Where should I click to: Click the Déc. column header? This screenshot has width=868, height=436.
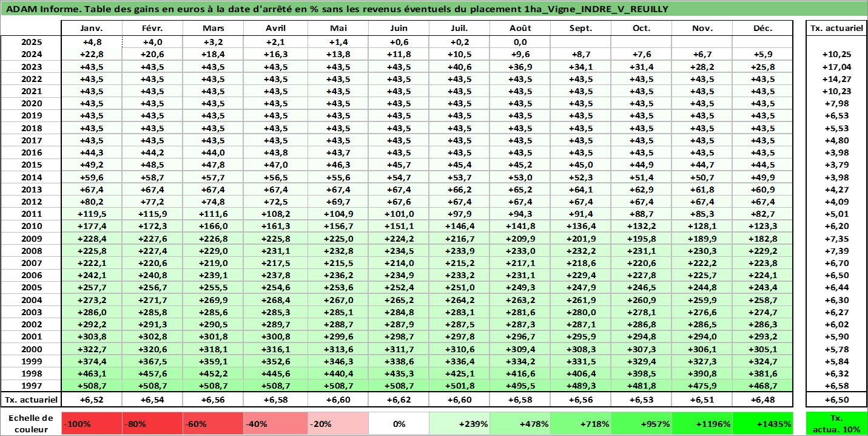(x=762, y=29)
